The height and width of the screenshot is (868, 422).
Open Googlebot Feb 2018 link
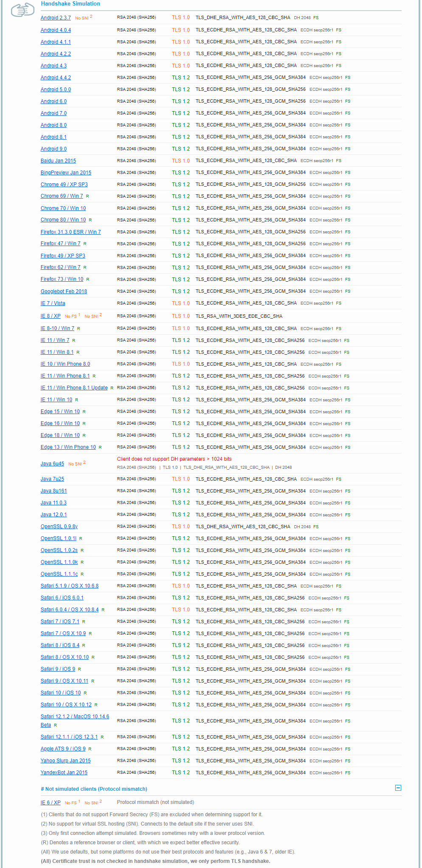[x=64, y=291]
